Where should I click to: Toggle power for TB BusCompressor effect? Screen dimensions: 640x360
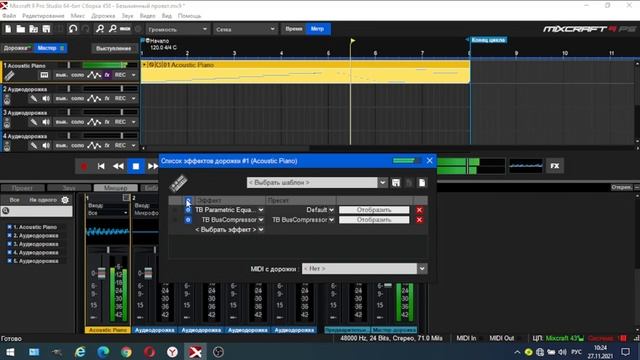(188, 220)
